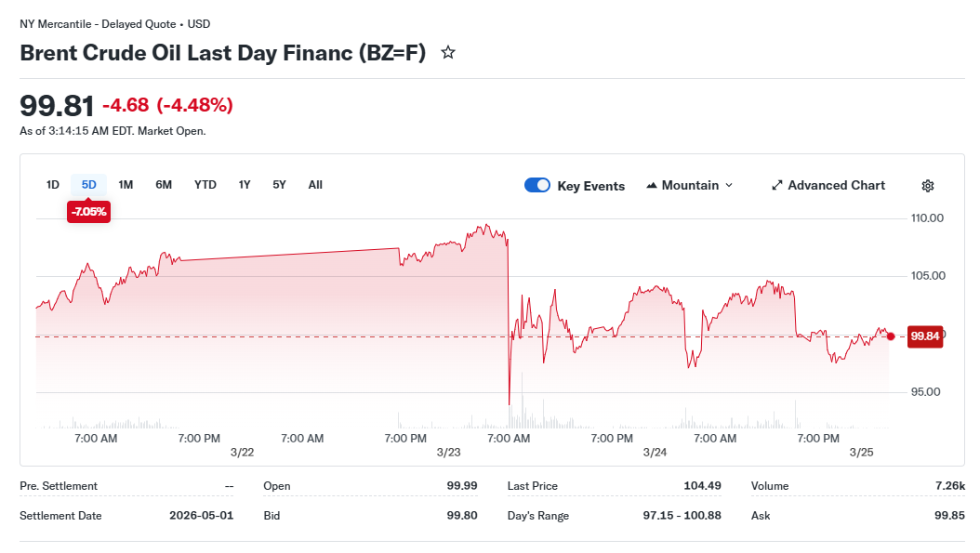This screenshot has height=553, width=980.
Task: Open the Advanced Chart link
Action: click(836, 186)
